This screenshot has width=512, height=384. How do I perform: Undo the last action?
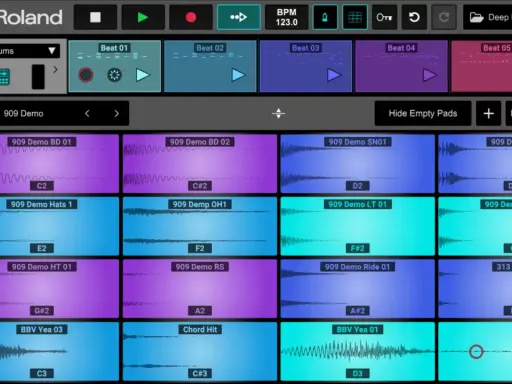pyautogui.click(x=414, y=17)
